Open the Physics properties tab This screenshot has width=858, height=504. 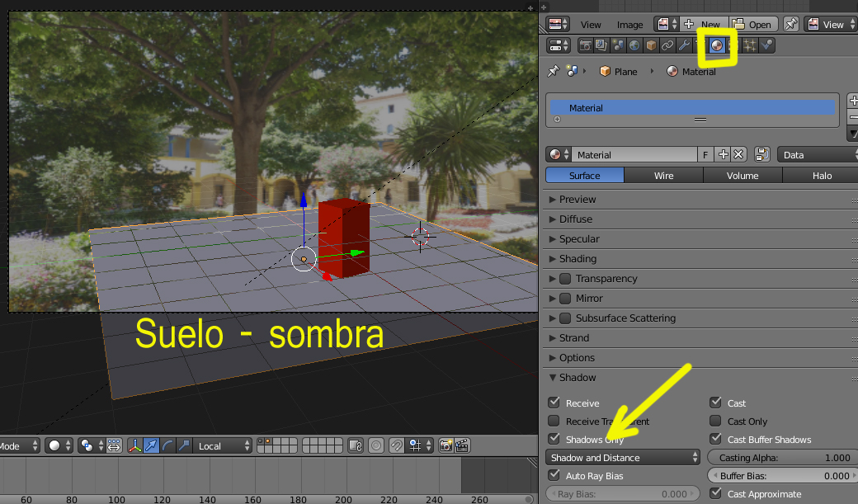pyautogui.click(x=766, y=45)
